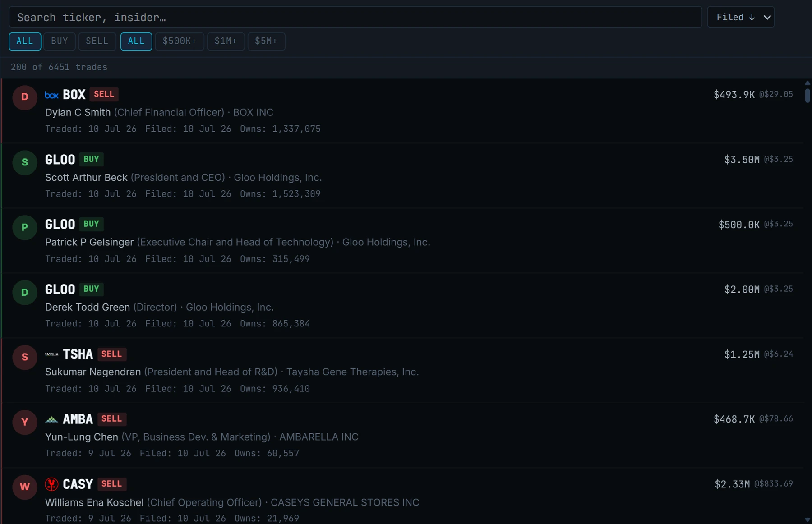The height and width of the screenshot is (524, 812).
Task: Click the SELL badge on TSHA row
Action: [x=111, y=354]
